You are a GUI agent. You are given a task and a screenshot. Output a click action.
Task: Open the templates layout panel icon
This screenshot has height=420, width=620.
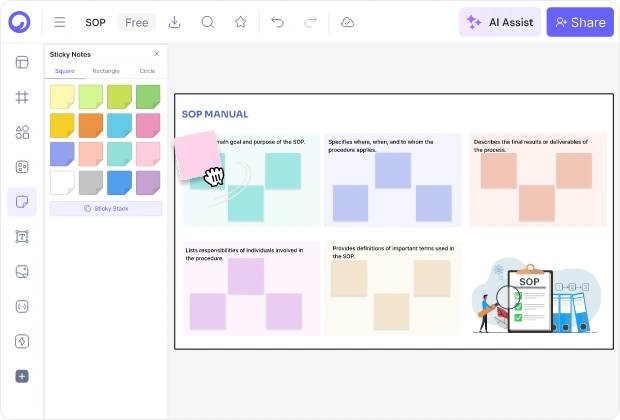tap(22, 62)
